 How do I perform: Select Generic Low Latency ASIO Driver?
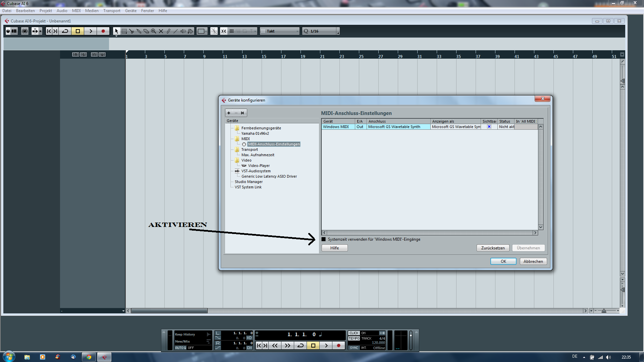(x=269, y=176)
